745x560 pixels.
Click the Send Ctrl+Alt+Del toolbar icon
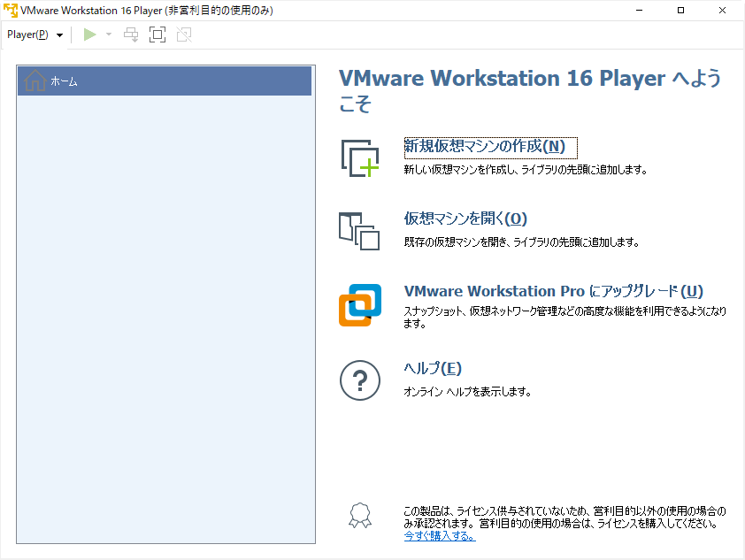tap(131, 35)
